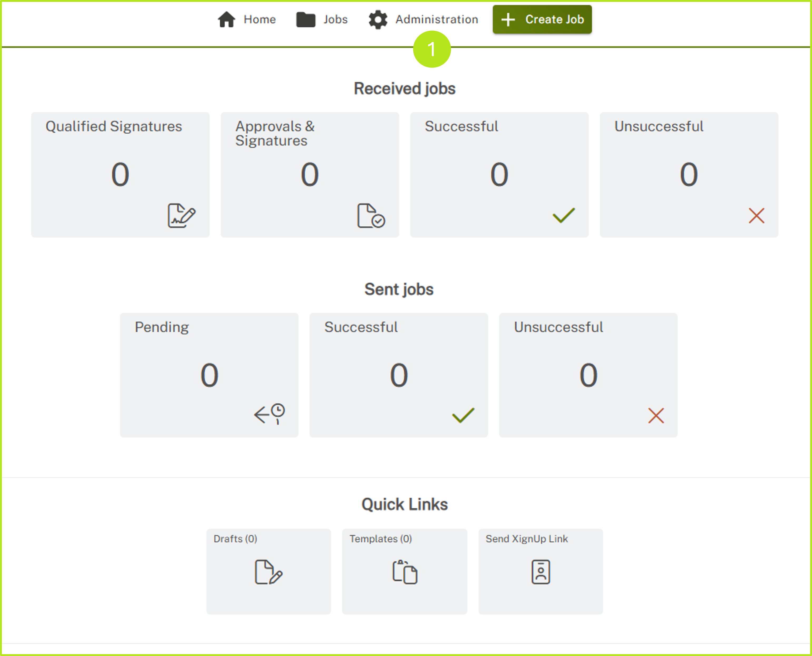The image size is (812, 656).
Task: Click the Pending clock-arrow icon
Action: point(269,414)
